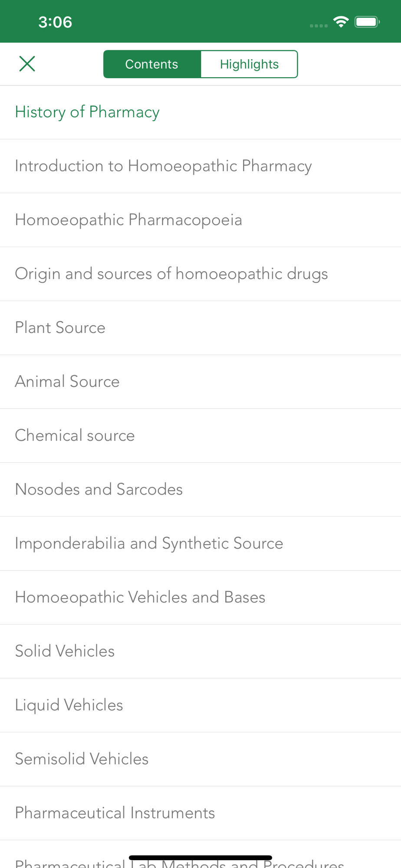Select the Plant Source chapter
This screenshot has height=868, width=401.
tap(60, 328)
